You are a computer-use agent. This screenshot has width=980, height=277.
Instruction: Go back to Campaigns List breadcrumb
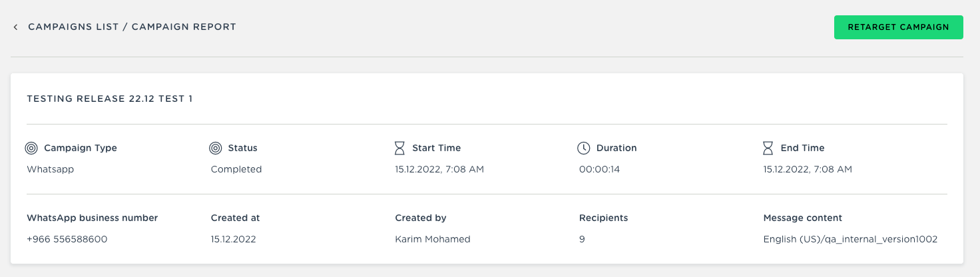coord(73,27)
